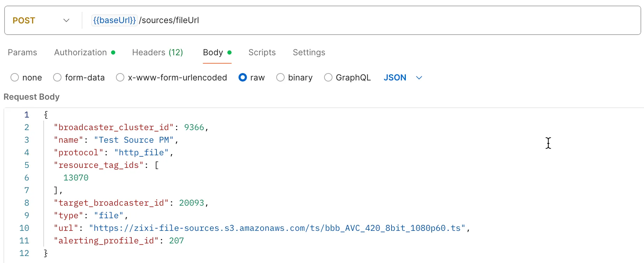Click line number 12 in editor gutter
Image resolution: width=644 pixels, height=263 pixels.
[24, 253]
